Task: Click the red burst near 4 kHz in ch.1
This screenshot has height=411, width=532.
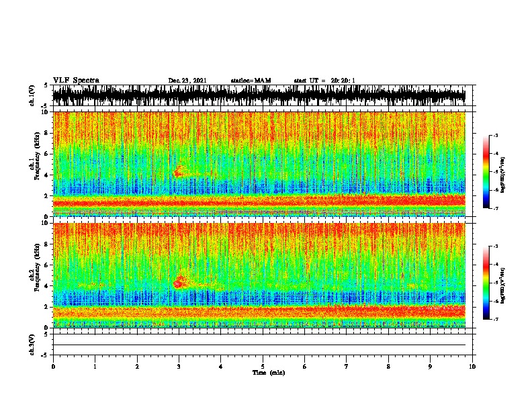Action: (178, 172)
